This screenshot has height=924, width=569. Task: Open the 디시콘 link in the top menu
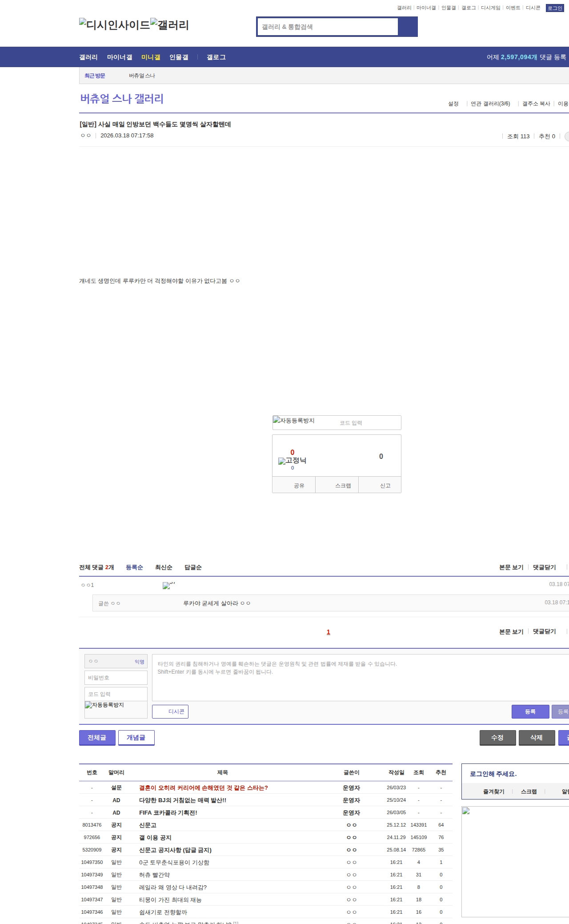pyautogui.click(x=533, y=8)
